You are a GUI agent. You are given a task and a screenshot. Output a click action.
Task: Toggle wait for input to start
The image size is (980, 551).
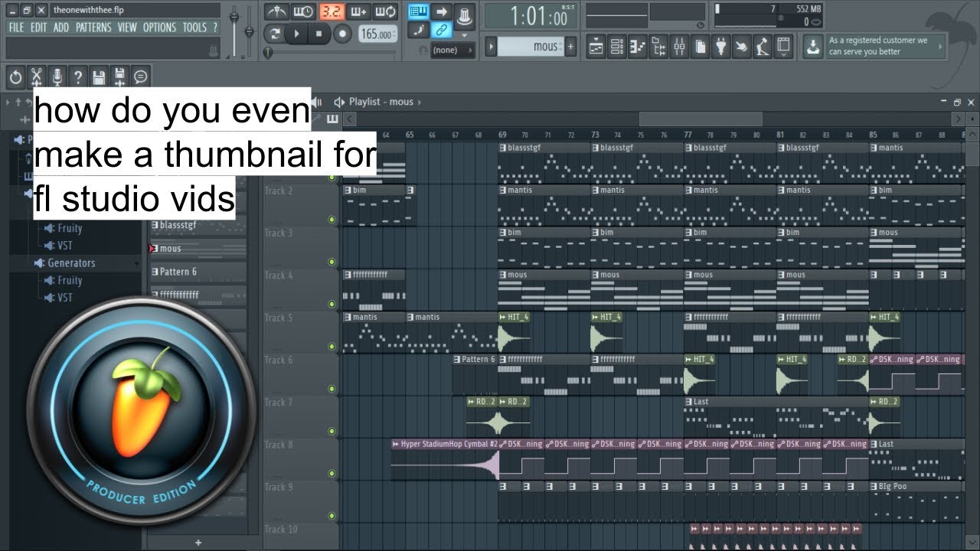(x=304, y=12)
